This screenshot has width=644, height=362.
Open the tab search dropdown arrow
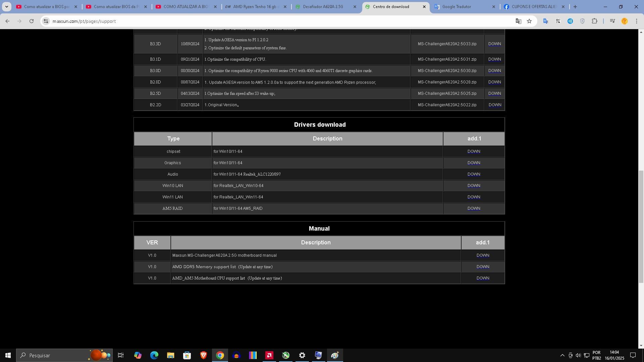(x=6, y=7)
